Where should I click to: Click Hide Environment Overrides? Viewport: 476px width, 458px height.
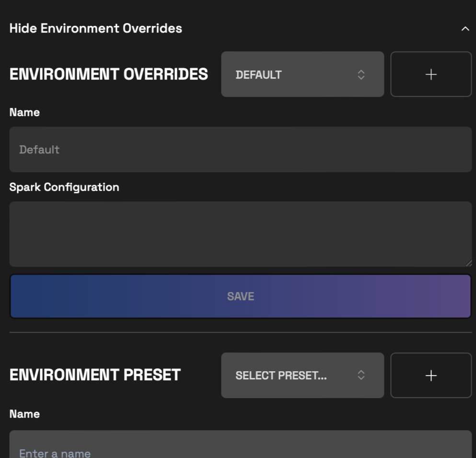[x=95, y=28]
